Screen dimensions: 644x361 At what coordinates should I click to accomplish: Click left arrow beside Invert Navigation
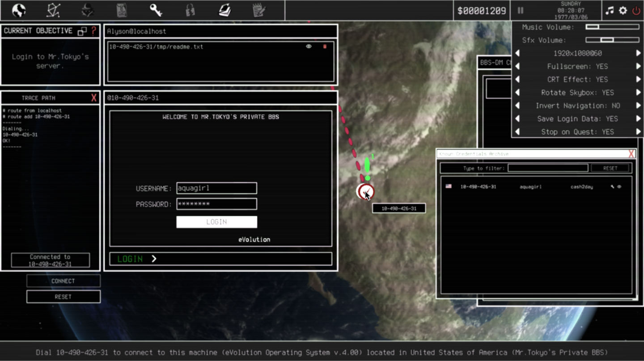[517, 106]
